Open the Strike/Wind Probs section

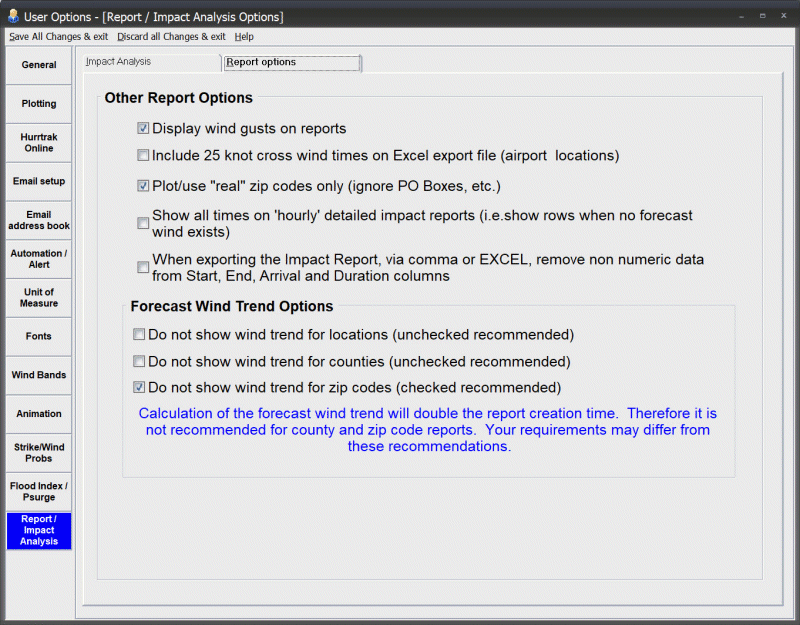pyautogui.click(x=39, y=453)
